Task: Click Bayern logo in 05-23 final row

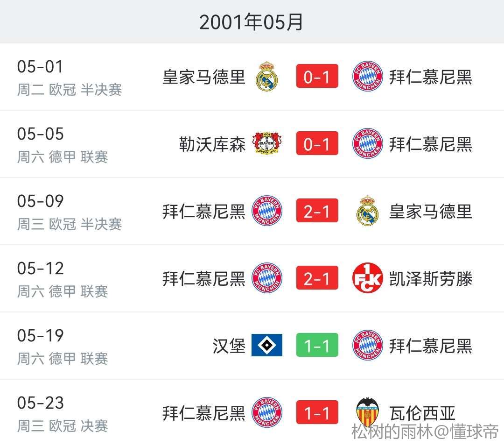Action: (267, 413)
